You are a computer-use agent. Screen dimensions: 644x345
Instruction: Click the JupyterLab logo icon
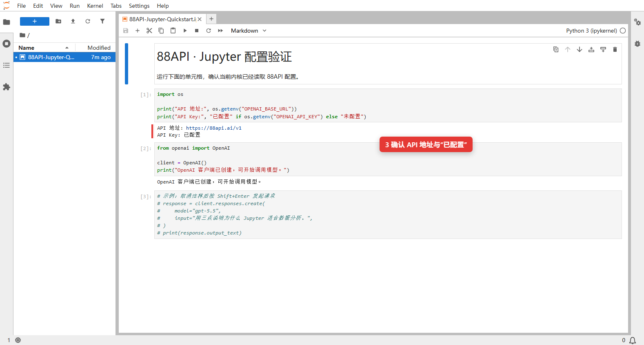[7, 6]
